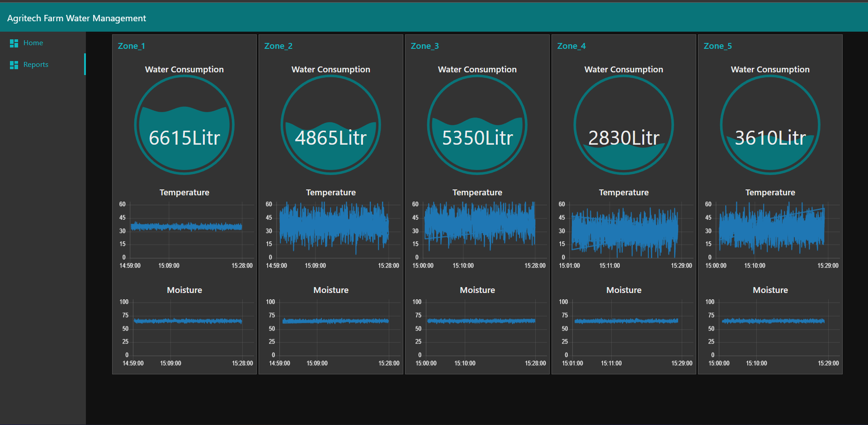
Task: Switch to the Reports tab
Action: coord(43,65)
